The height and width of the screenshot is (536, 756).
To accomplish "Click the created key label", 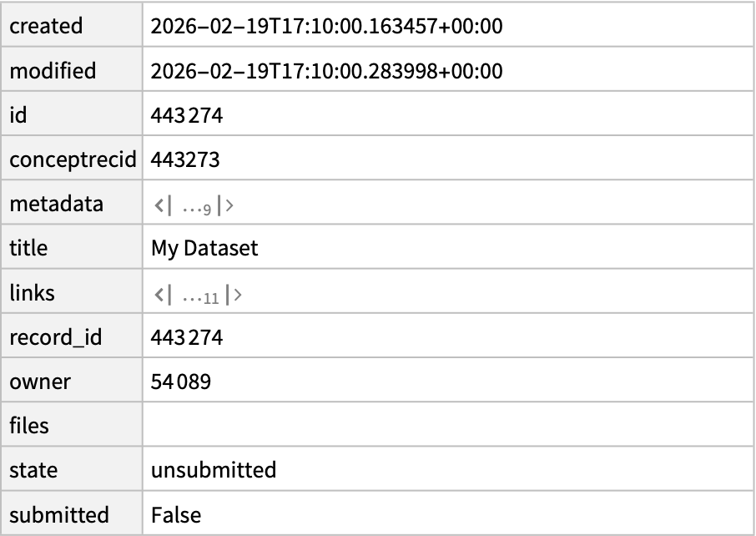I will (46, 27).
